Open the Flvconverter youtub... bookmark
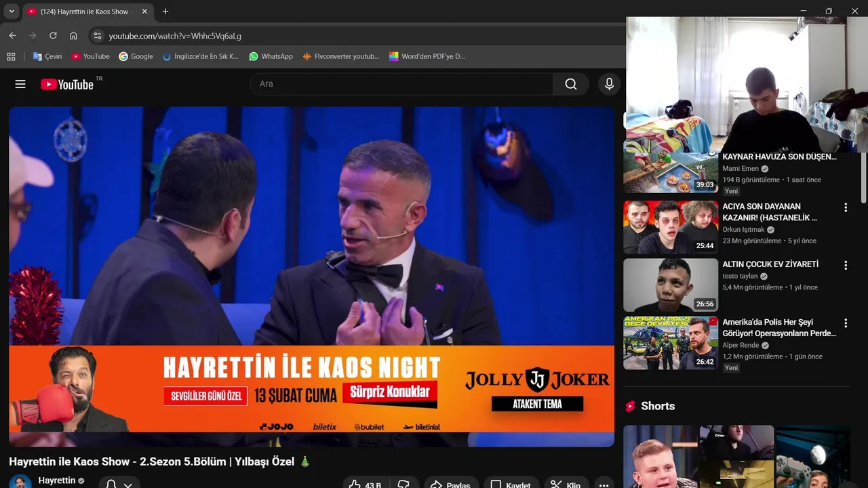This screenshot has height=488, width=868. pyautogui.click(x=340, y=56)
